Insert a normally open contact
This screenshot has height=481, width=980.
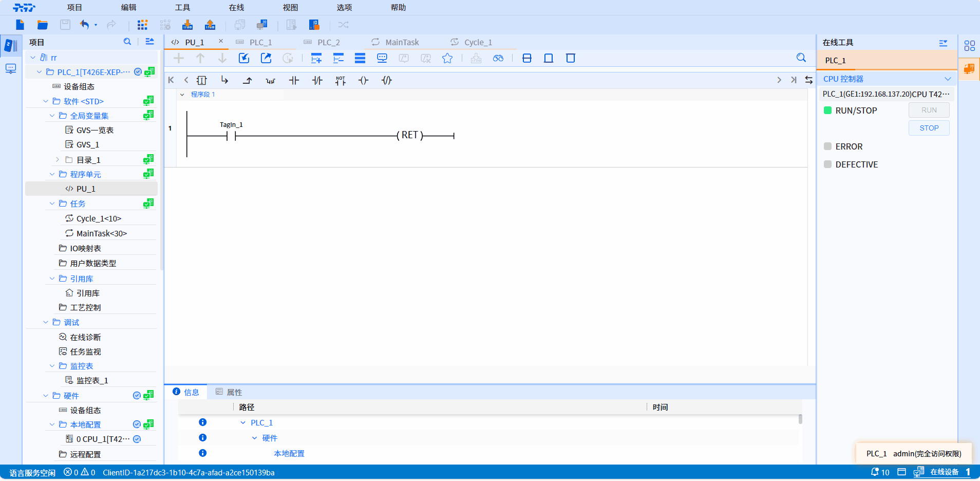(294, 80)
